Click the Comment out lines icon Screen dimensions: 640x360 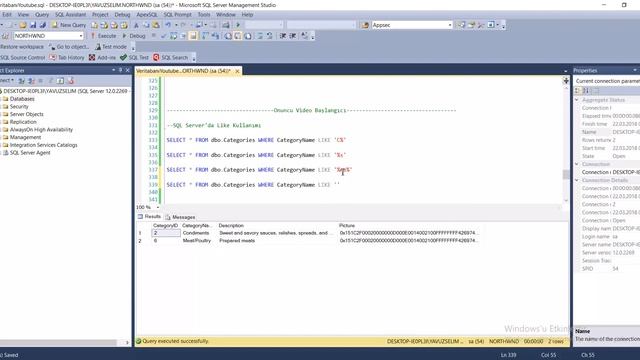click(260, 36)
